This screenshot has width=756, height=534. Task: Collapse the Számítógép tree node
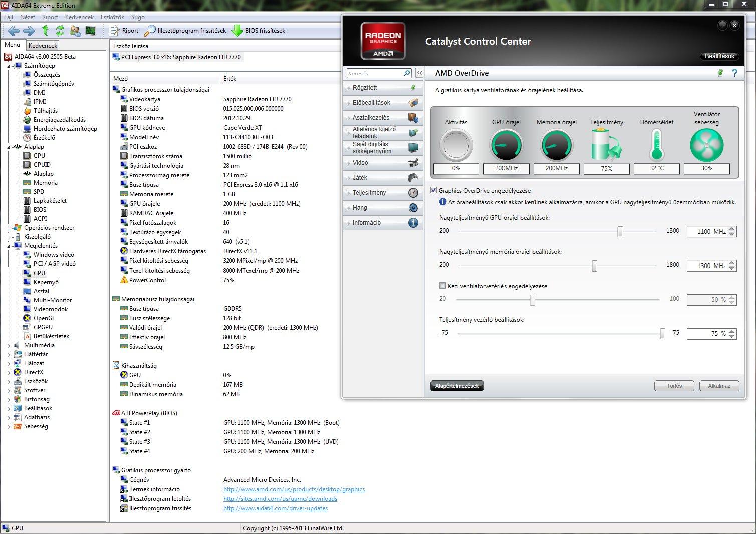9,66
